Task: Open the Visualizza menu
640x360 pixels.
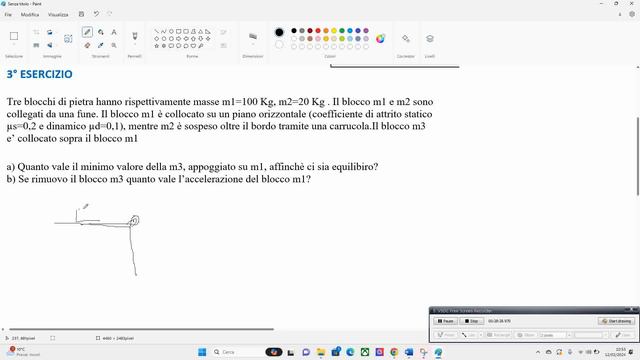Action: click(x=58, y=14)
